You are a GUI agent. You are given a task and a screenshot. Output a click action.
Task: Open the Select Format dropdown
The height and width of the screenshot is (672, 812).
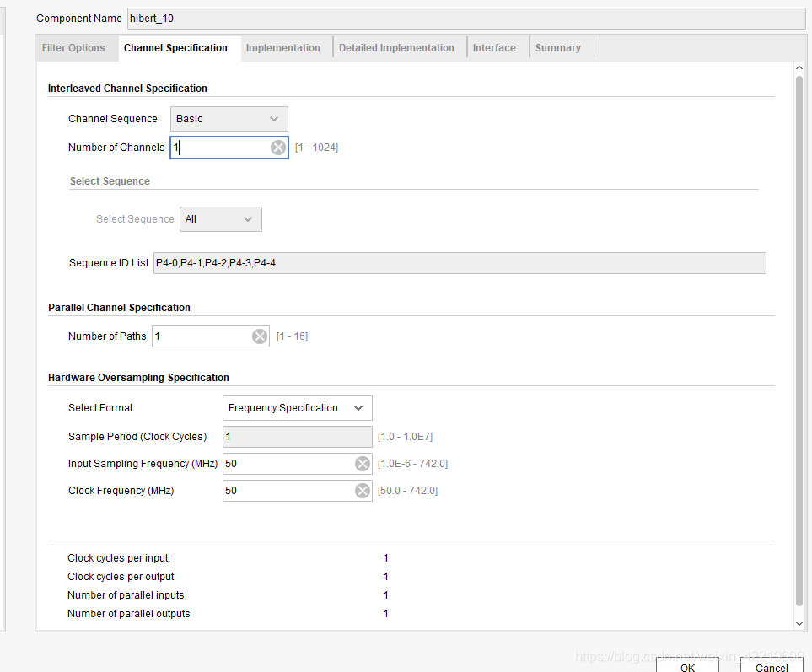click(x=298, y=408)
